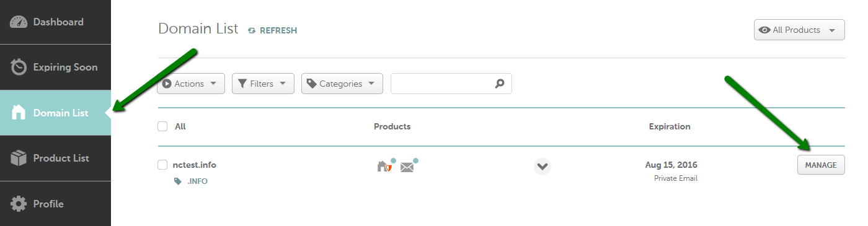Viewport: 868px width, 226px height.
Task: Click the hosting shield product icon
Action: tap(385, 165)
